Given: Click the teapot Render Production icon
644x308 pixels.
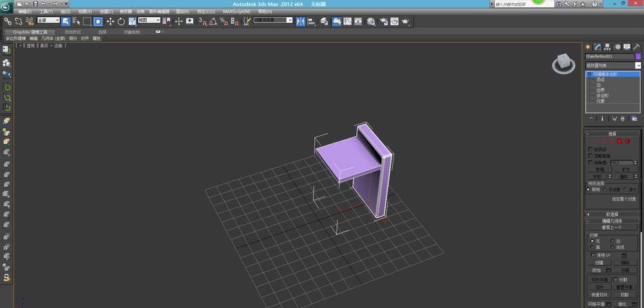Looking at the screenshot, I should 405,21.
